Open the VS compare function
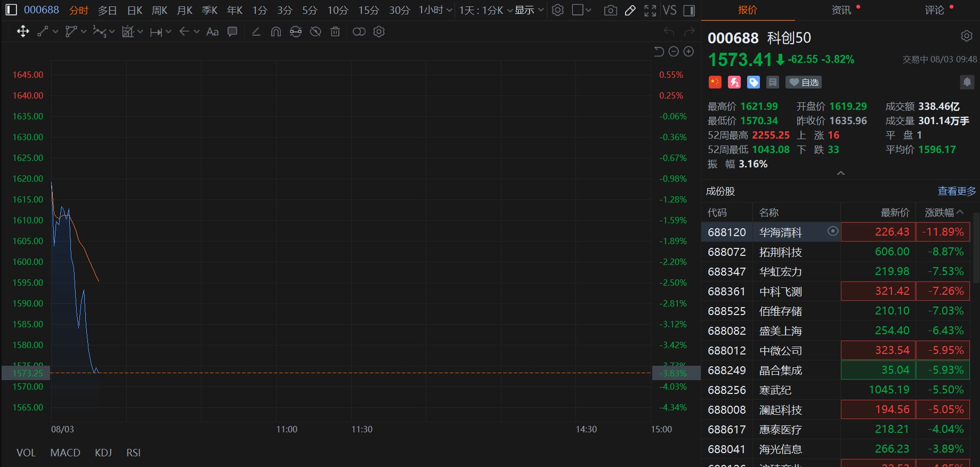This screenshot has width=980, height=467. [669, 10]
